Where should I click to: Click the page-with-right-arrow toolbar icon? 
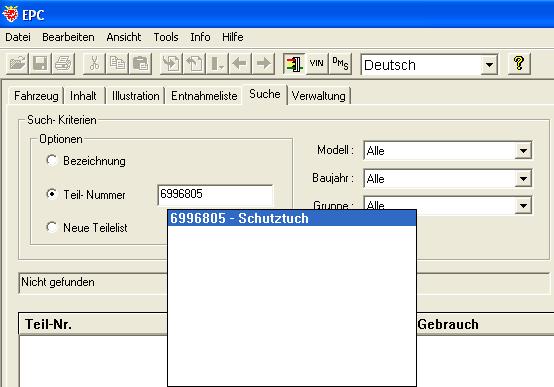(171, 64)
